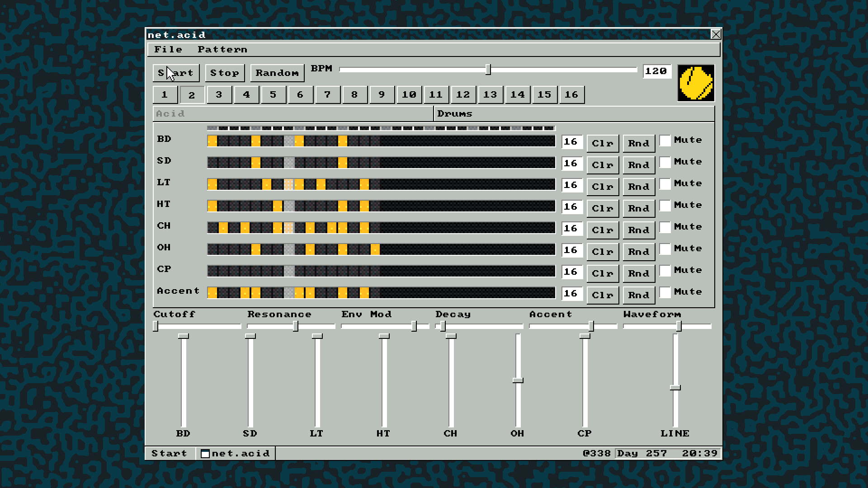Open the Pattern menu
The image size is (868, 488).
(222, 49)
